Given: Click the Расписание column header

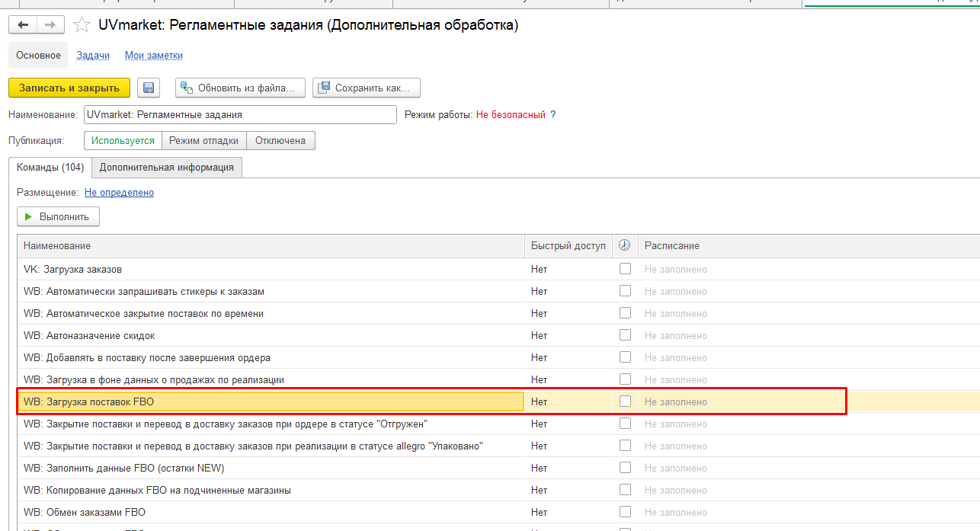Looking at the screenshot, I should coord(809,245).
